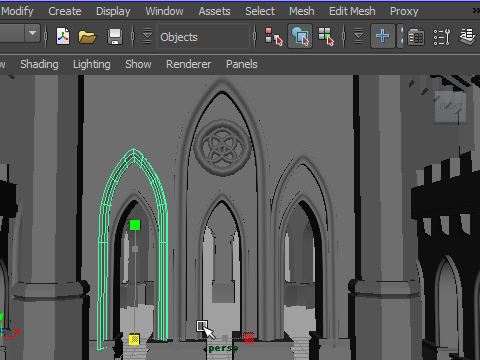The image size is (480, 360).
Task: Click the green manipulator handle
Action: 135,225
